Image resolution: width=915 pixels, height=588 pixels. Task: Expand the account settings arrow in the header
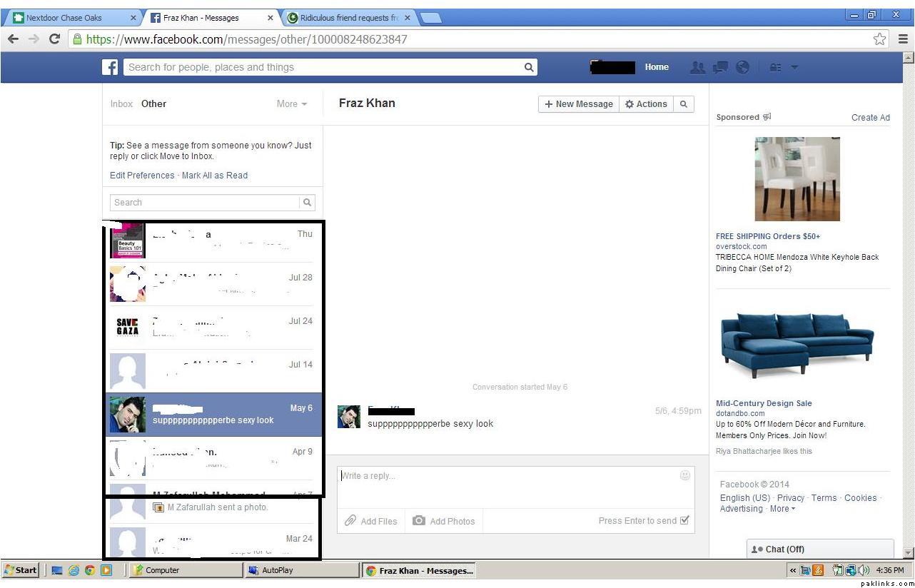794,67
